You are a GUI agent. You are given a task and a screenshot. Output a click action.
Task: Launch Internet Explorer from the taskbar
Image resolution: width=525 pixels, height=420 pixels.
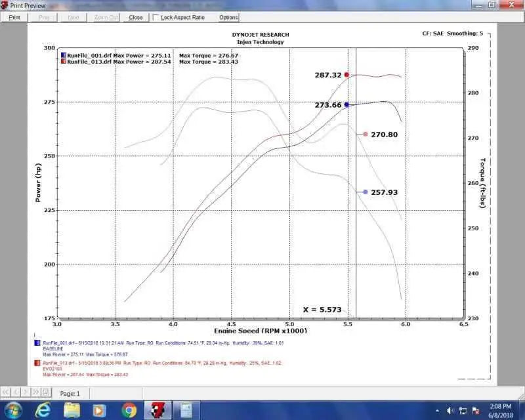43,410
